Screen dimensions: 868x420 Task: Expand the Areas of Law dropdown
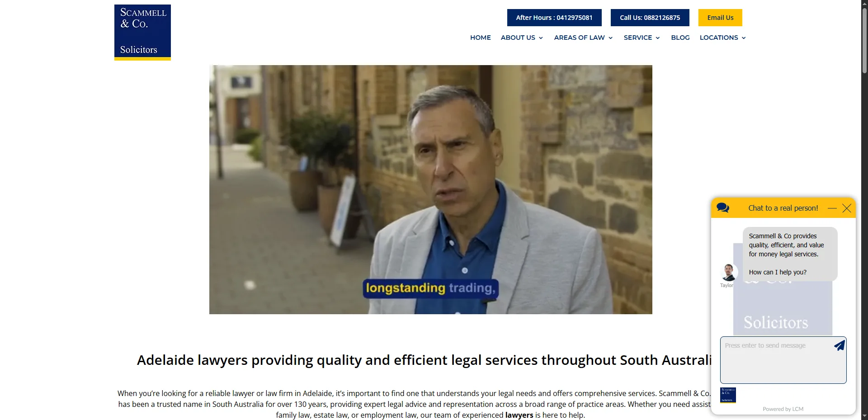[583, 38]
